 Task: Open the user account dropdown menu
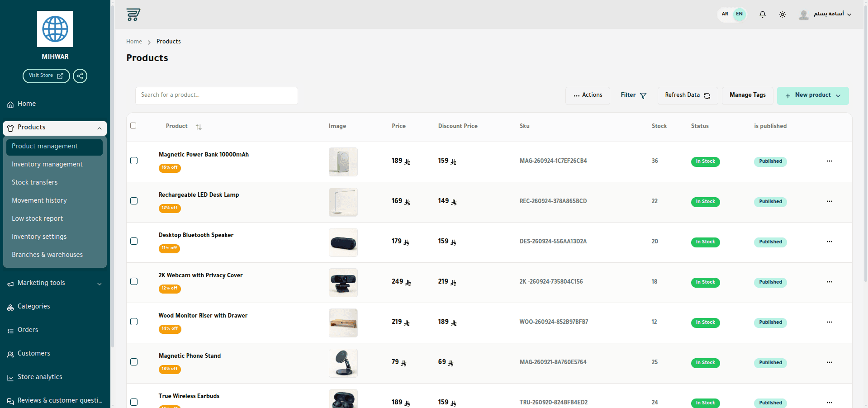point(825,14)
